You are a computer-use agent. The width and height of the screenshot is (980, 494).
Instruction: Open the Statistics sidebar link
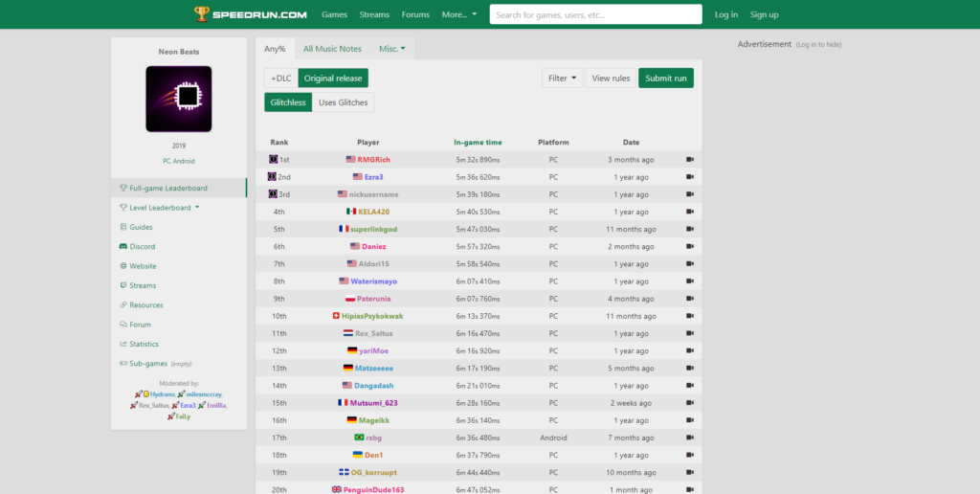click(x=140, y=344)
